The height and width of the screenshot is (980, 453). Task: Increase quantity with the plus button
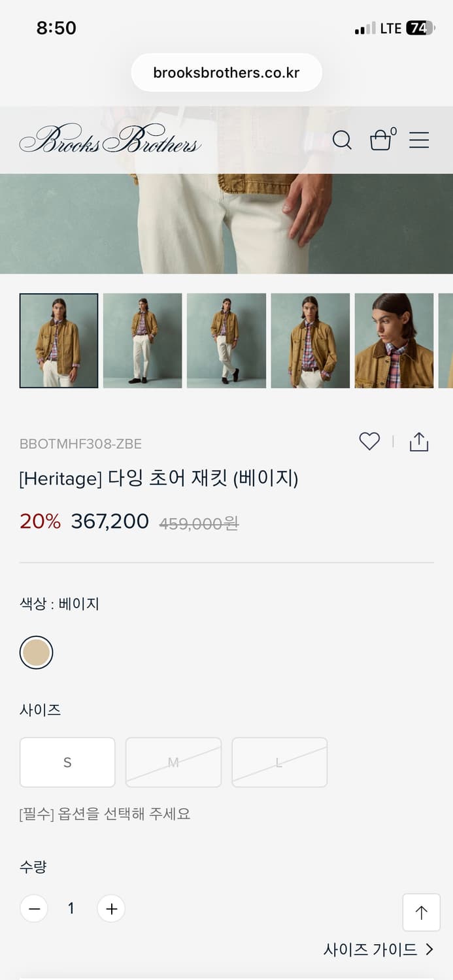(x=111, y=908)
